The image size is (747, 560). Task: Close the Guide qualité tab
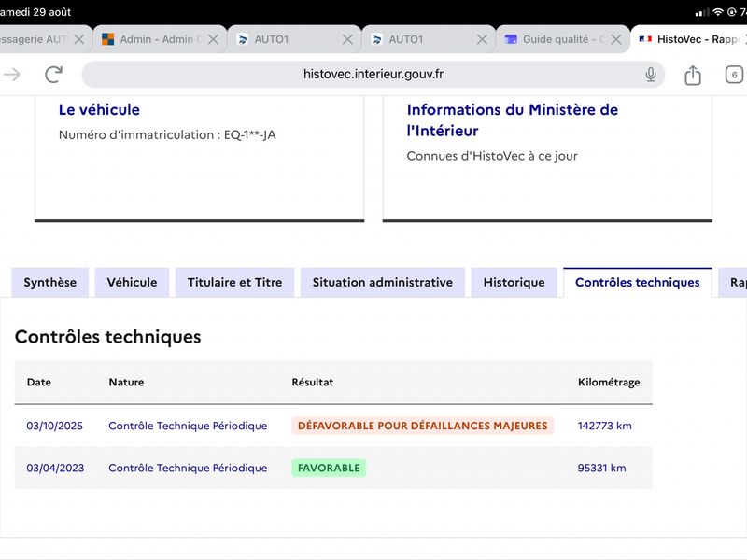coord(616,39)
